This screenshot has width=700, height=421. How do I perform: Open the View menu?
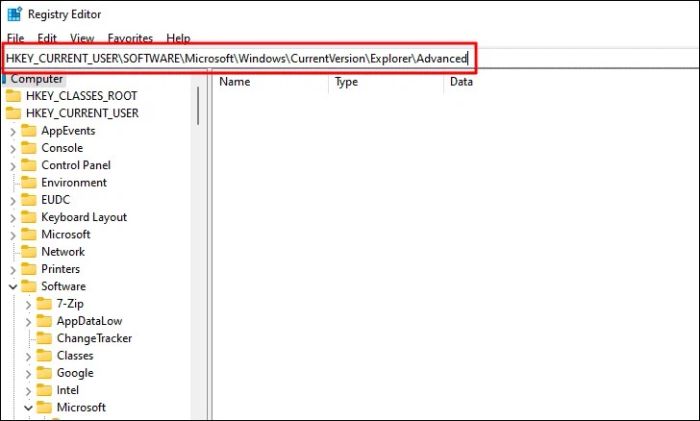[82, 38]
